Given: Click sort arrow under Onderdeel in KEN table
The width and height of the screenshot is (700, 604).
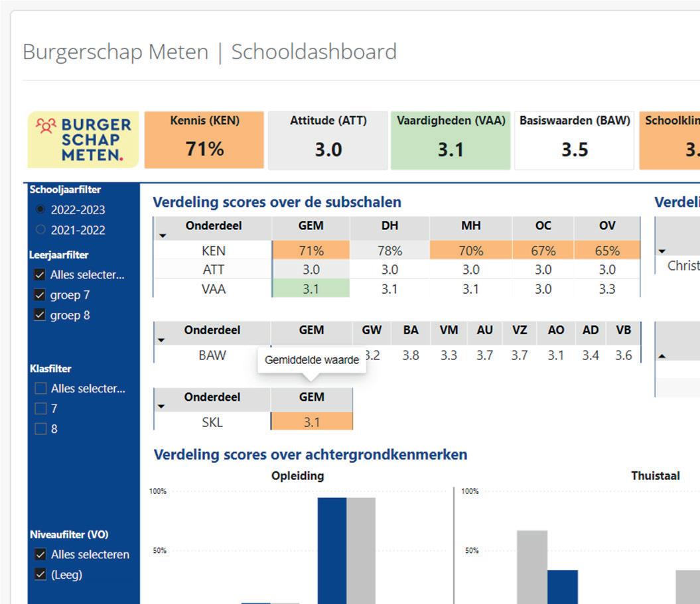Looking at the screenshot, I should (163, 235).
